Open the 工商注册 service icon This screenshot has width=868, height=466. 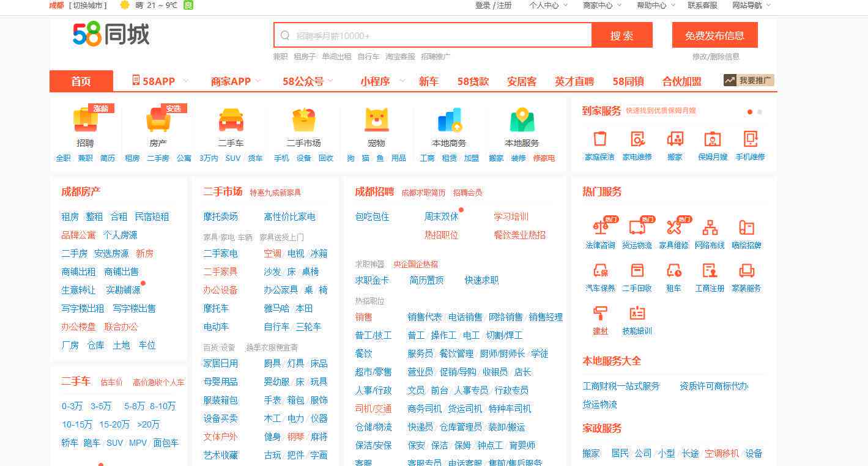point(710,270)
